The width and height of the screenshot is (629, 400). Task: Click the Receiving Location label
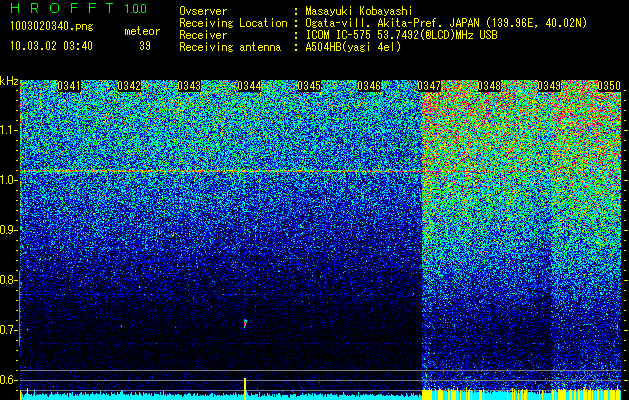click(x=233, y=23)
